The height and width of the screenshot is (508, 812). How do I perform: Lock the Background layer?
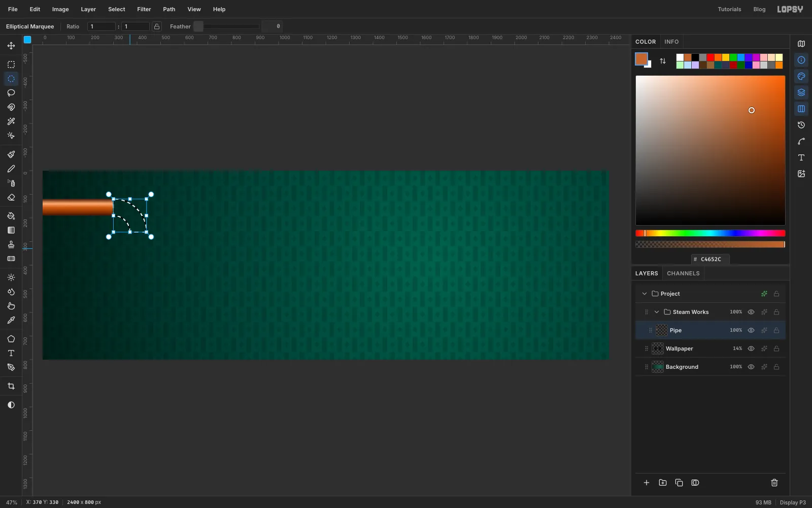pyautogui.click(x=776, y=367)
